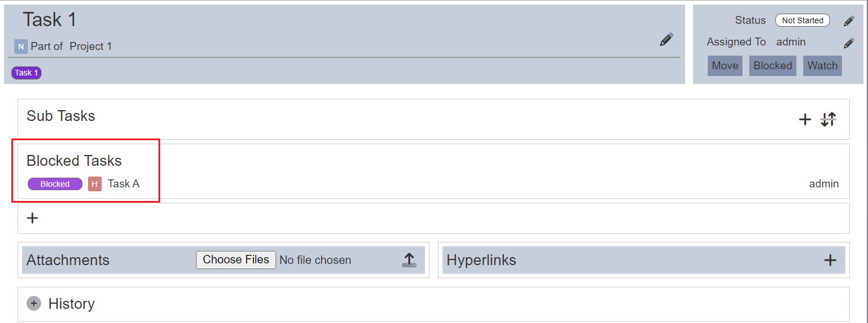Upload chosen attachment using upload icon
868x323 pixels.
(409, 260)
